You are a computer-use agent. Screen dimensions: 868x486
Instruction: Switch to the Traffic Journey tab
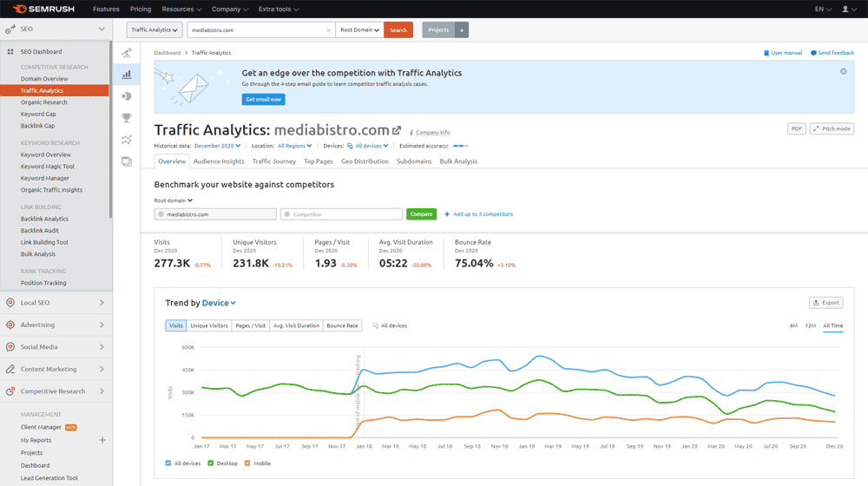274,161
